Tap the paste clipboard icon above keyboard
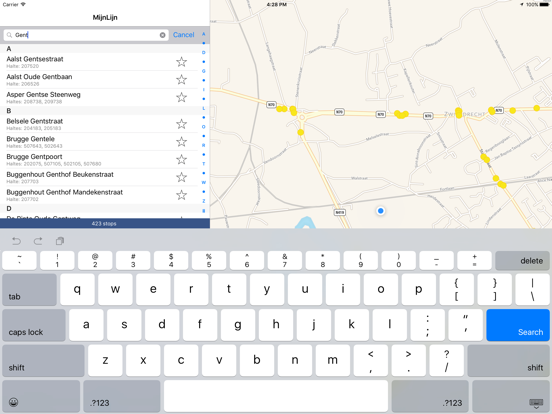The image size is (552, 414). (x=60, y=241)
